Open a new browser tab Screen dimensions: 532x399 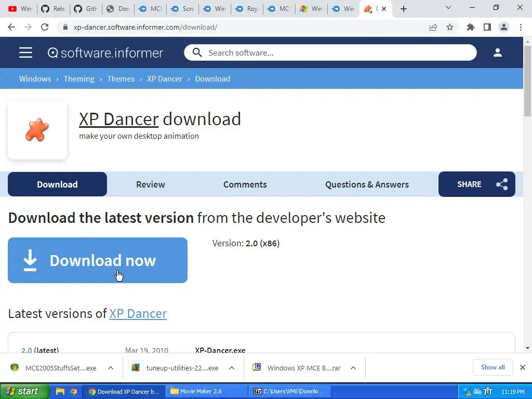pyautogui.click(x=403, y=9)
